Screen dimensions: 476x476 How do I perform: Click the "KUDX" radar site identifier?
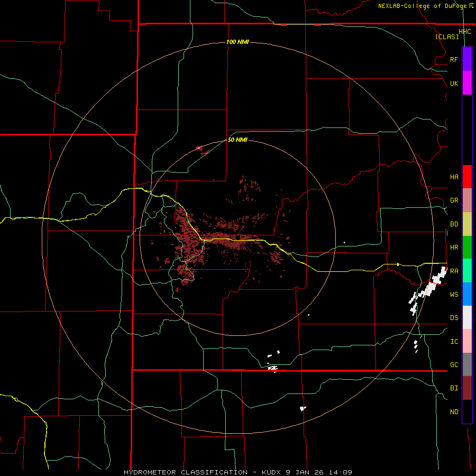(x=272, y=472)
